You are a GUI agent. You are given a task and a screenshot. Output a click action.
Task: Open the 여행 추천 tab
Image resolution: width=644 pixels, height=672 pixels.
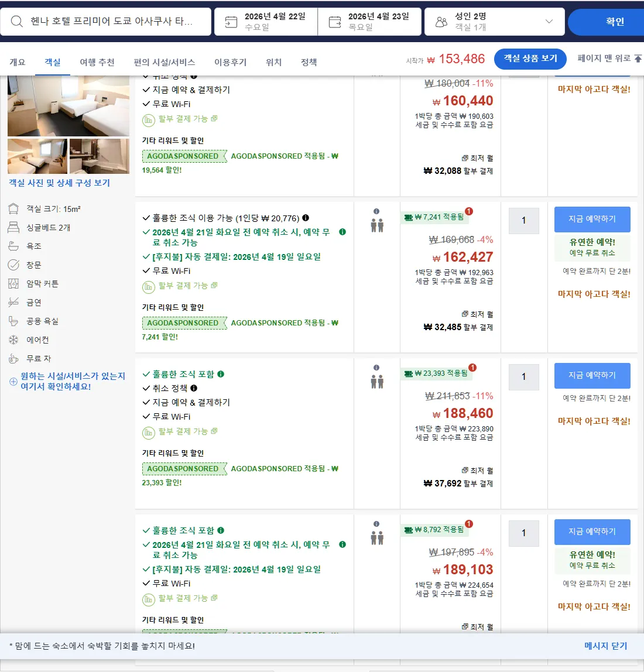(x=97, y=62)
